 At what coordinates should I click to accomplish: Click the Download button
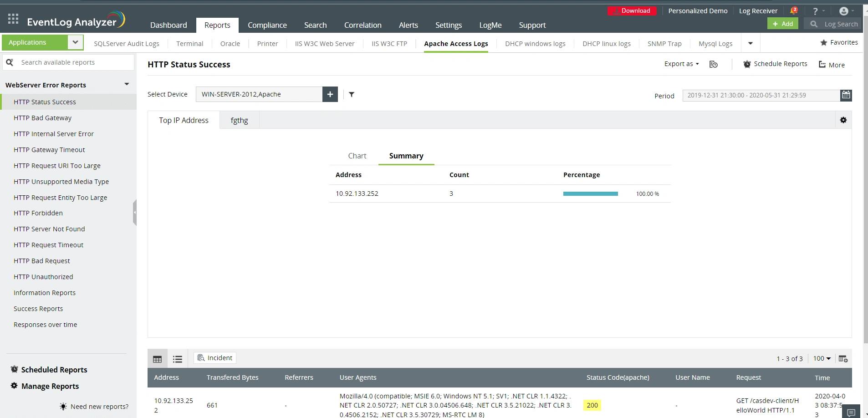[632, 10]
